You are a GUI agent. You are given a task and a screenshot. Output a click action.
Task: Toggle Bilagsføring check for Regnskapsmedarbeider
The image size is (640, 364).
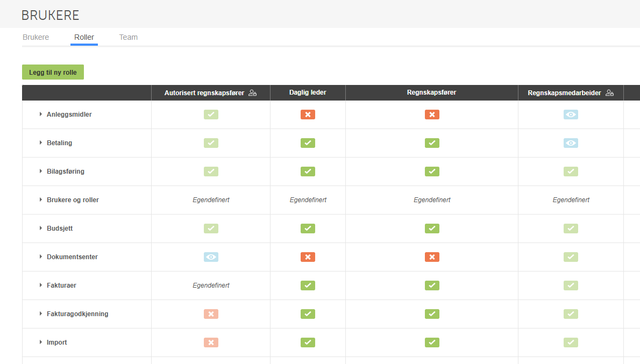(571, 172)
